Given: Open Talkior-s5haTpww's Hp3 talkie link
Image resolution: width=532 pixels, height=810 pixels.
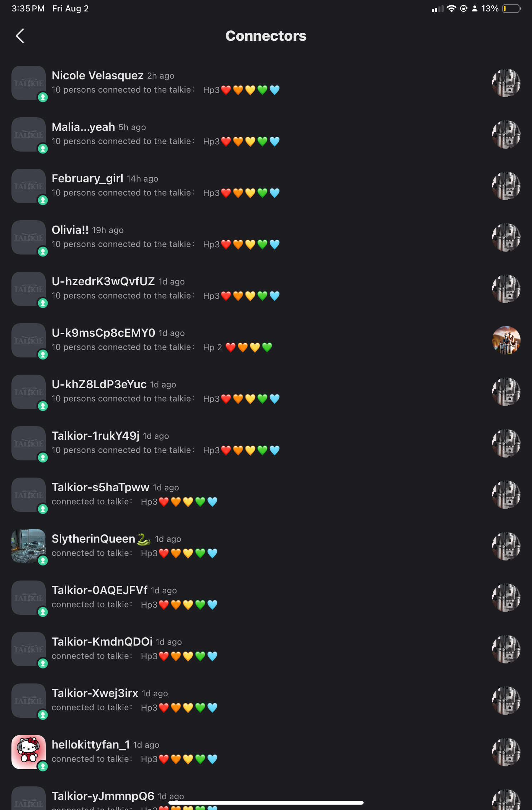Looking at the screenshot, I should click(179, 502).
